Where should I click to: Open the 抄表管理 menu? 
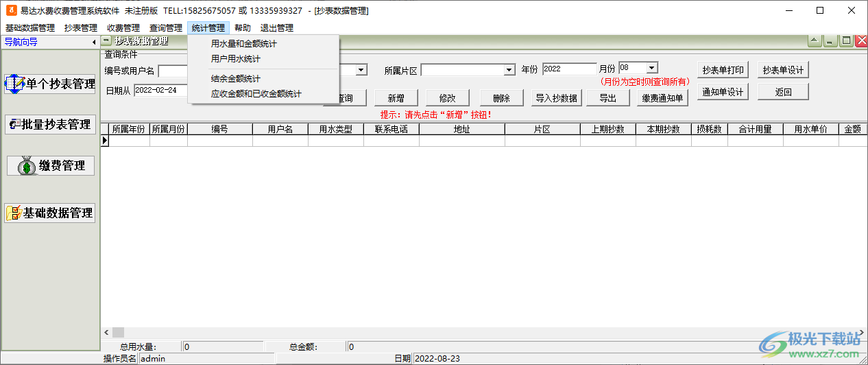(x=81, y=28)
